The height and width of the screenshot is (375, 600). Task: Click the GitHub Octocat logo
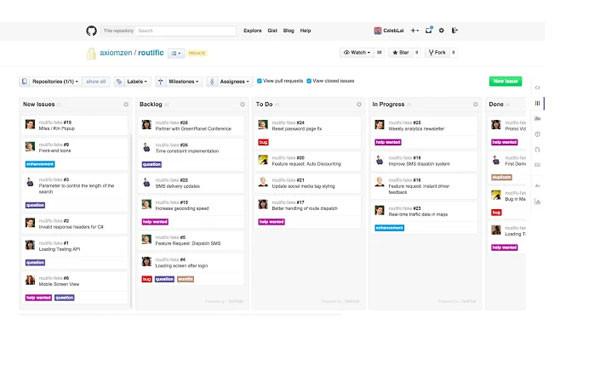[x=91, y=31]
